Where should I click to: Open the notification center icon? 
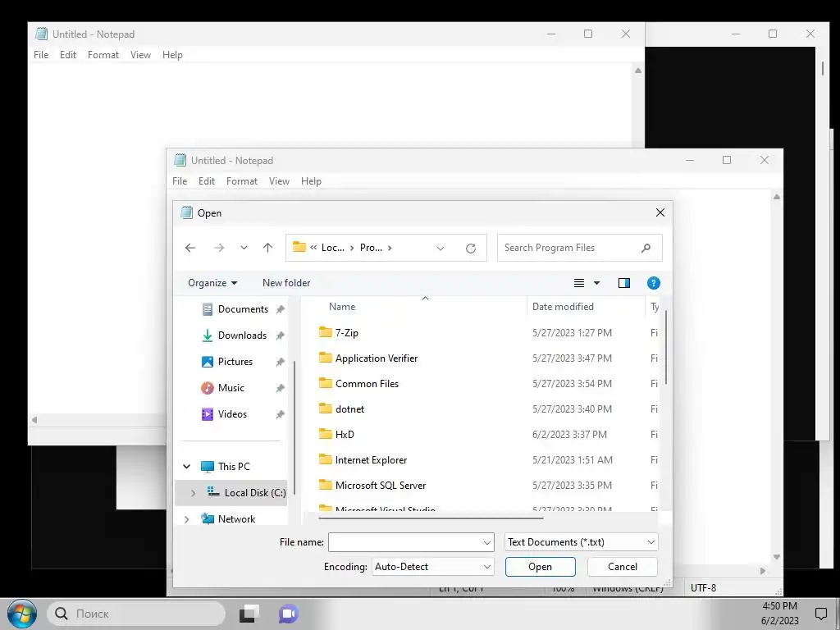tap(820, 614)
